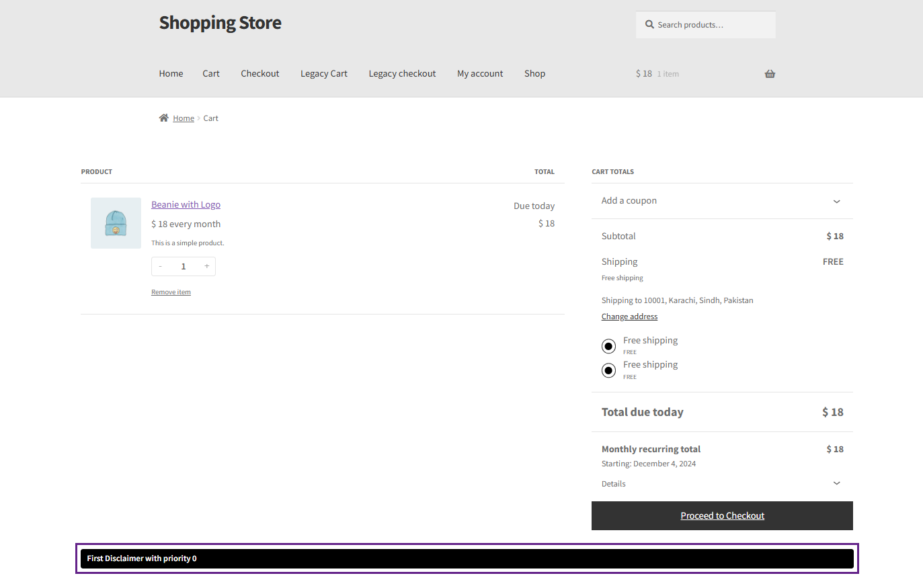Open the Beanie with Logo product link

click(x=186, y=205)
